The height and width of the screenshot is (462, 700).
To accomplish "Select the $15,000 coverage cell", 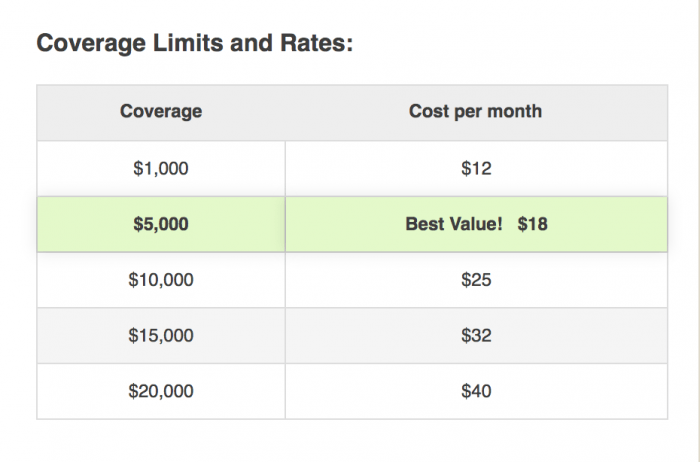I will (161, 336).
